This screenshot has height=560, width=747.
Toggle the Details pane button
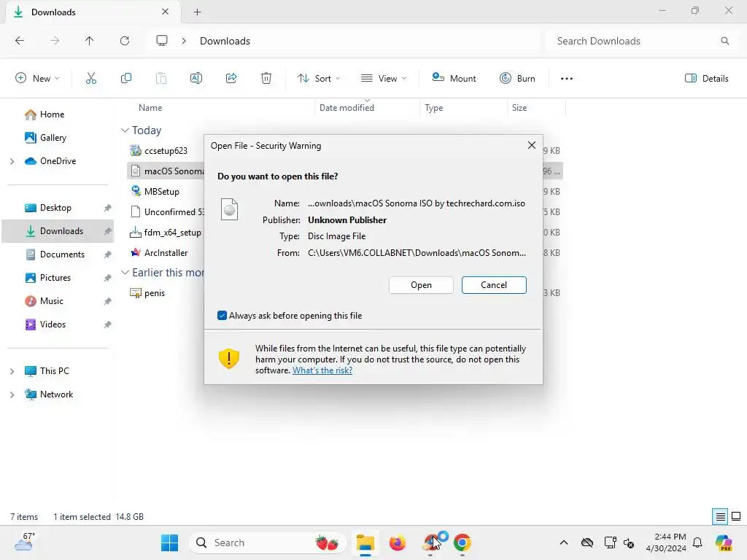tap(706, 79)
